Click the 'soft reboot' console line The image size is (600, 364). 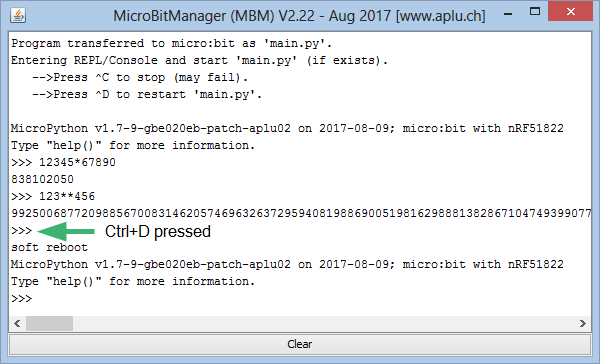(x=49, y=248)
